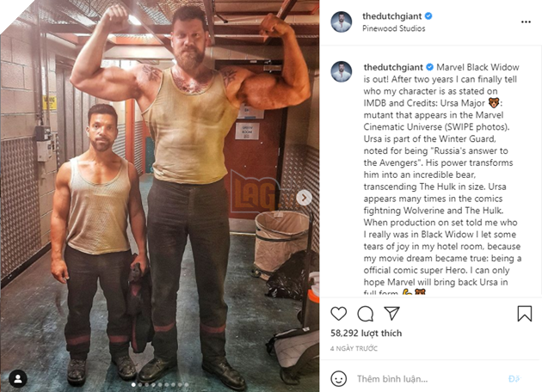View the 58,292 lượt thích likes list
Screen dimensions: 542x392
click(366, 333)
